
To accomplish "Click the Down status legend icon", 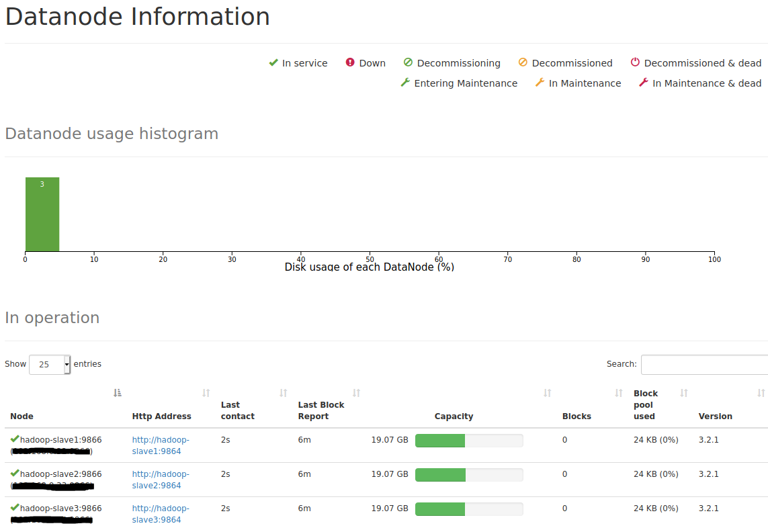I will pos(349,62).
